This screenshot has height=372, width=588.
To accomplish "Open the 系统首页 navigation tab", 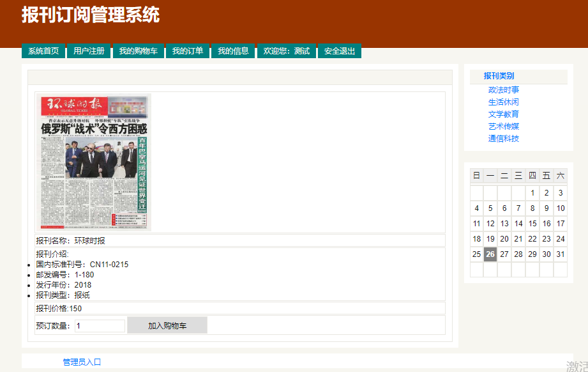I will click(43, 51).
